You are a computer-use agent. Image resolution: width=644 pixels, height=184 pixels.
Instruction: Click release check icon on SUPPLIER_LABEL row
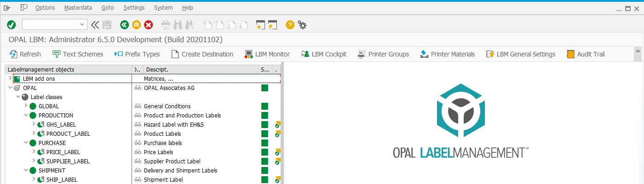tap(277, 161)
